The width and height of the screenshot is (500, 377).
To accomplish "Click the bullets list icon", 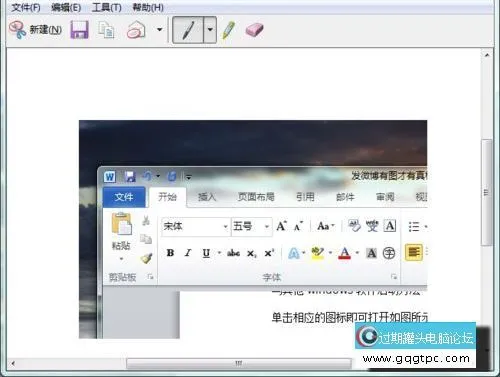I will tap(414, 227).
